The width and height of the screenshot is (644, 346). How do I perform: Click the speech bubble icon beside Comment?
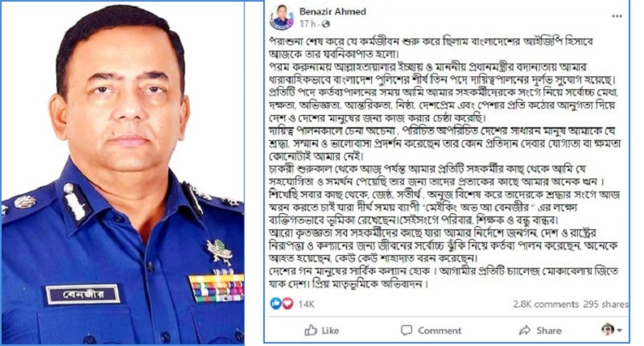click(407, 330)
